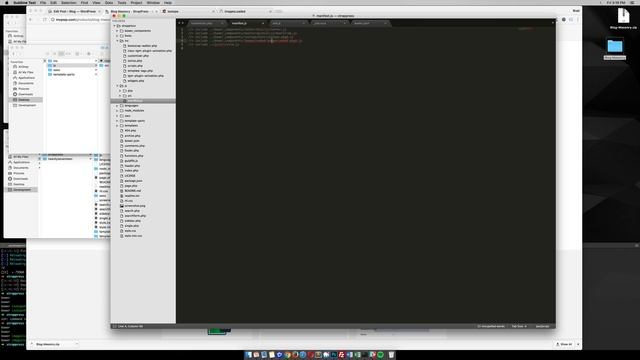Select Development in the rear Finder sidebar

pyautogui.click(x=22, y=190)
